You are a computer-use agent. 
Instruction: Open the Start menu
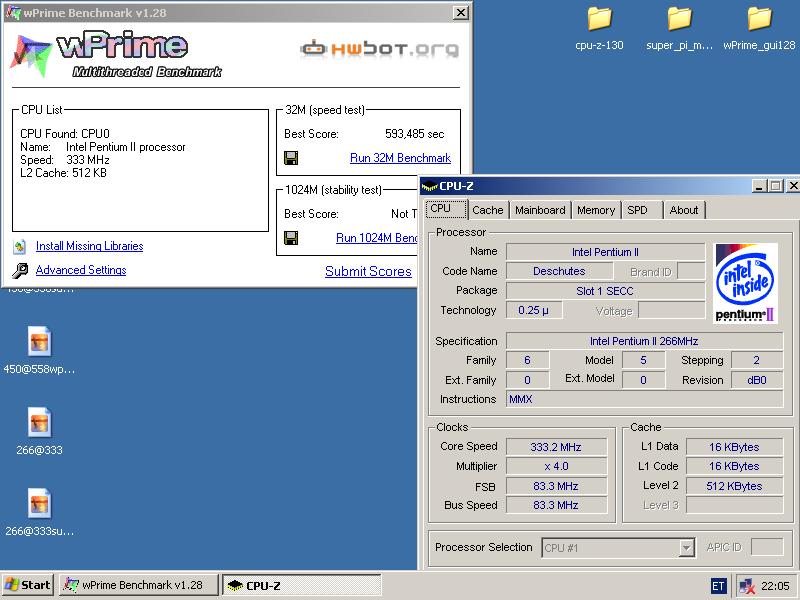click(28, 585)
